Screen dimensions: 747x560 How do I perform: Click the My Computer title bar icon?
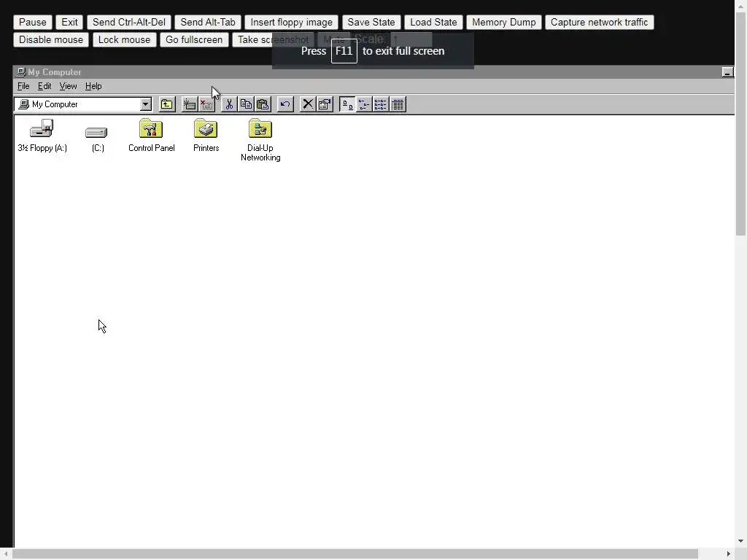(20, 72)
